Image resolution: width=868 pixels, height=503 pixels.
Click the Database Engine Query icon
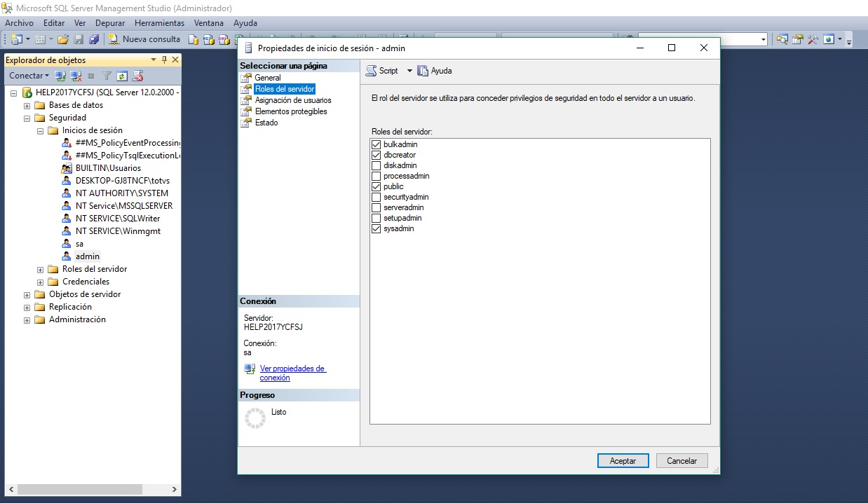pos(194,39)
